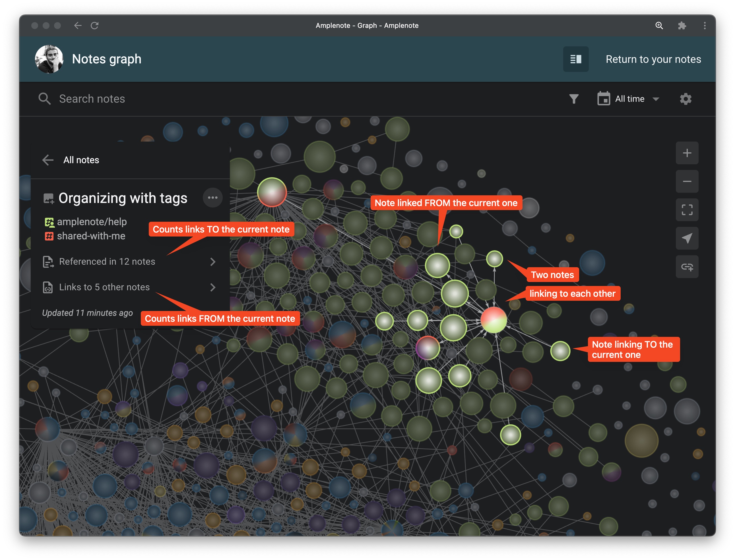735x560 pixels.
Task: Open graph settings gear
Action: tap(685, 99)
